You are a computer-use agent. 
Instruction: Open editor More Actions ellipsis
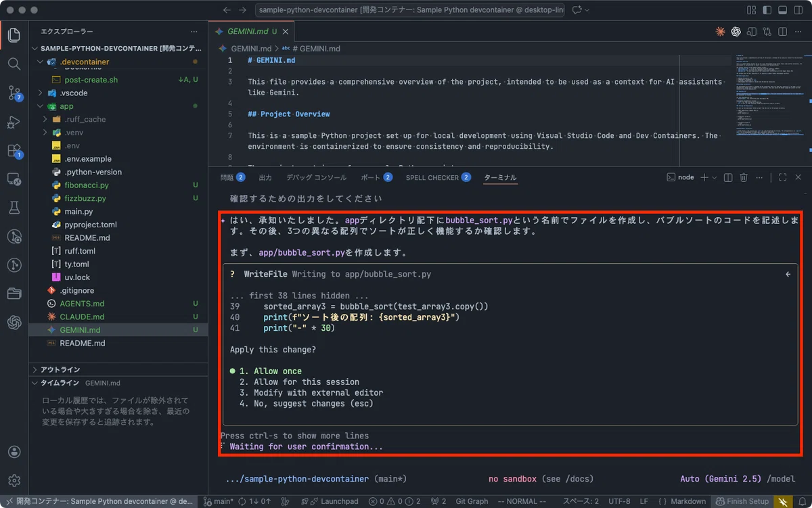click(x=798, y=32)
